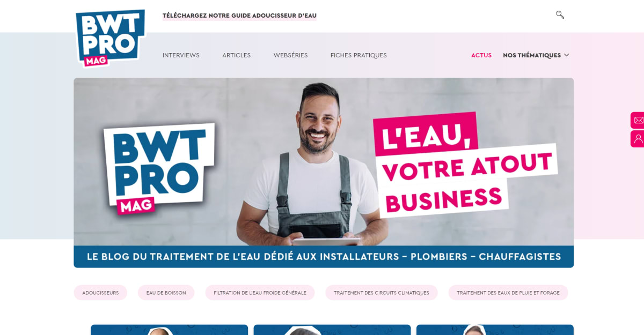Open the third article card thumbnail

tap(495, 330)
